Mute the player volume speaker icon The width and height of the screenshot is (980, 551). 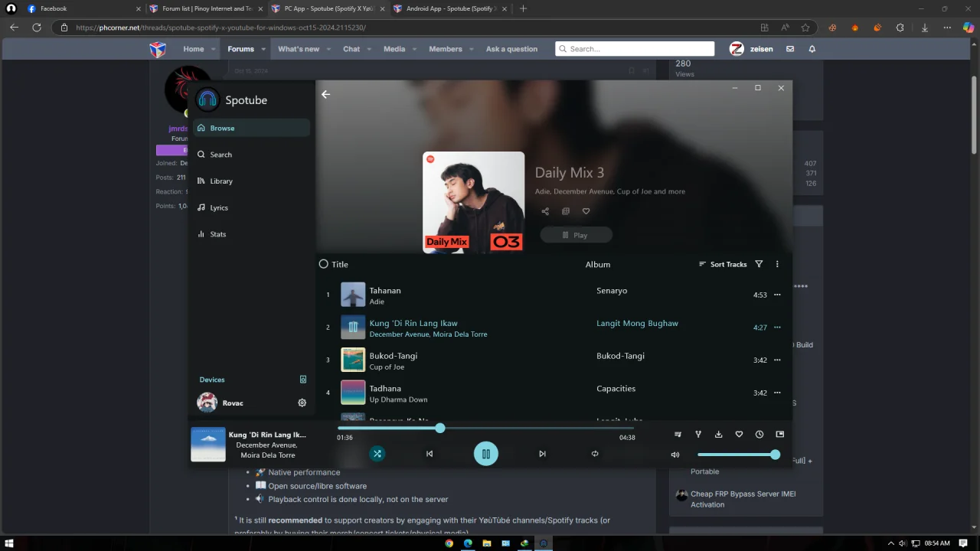675,455
